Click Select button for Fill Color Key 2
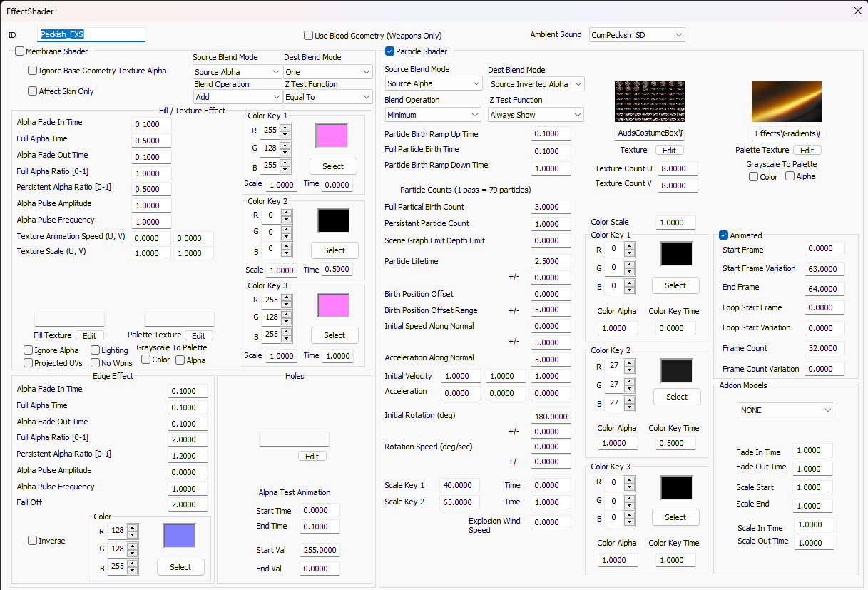 tap(335, 250)
